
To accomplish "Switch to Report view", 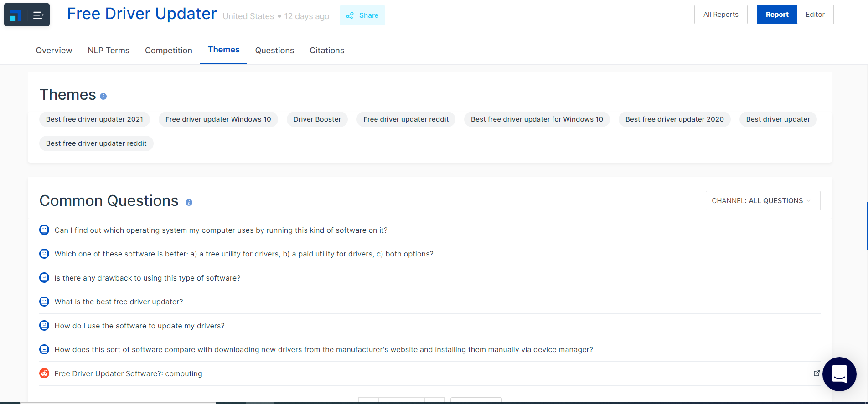I will click(777, 15).
